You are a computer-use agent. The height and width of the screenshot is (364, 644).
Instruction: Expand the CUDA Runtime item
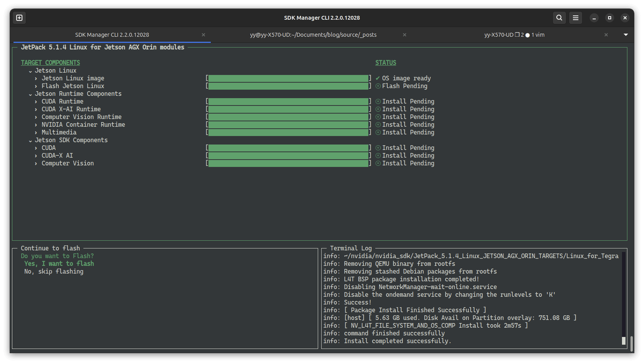(x=36, y=102)
